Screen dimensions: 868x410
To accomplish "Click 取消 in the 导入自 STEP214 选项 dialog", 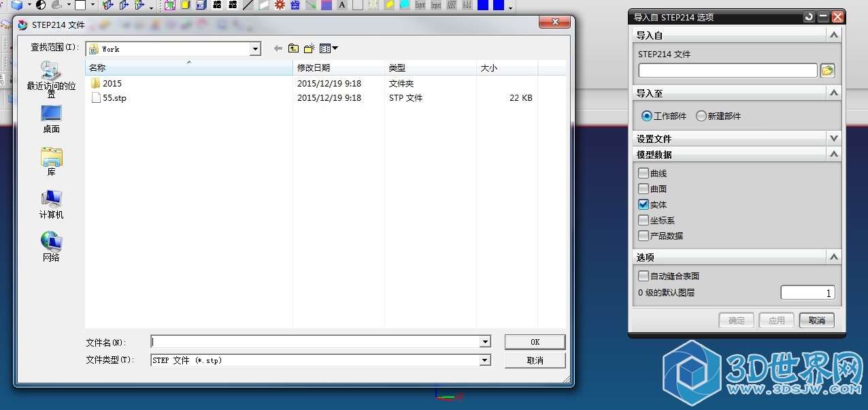I will click(x=816, y=320).
